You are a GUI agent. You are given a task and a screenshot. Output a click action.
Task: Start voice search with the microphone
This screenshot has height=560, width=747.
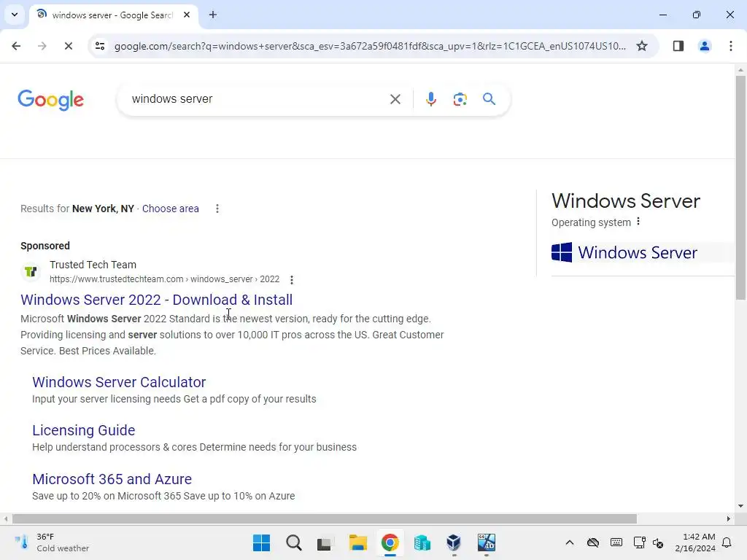(430, 99)
